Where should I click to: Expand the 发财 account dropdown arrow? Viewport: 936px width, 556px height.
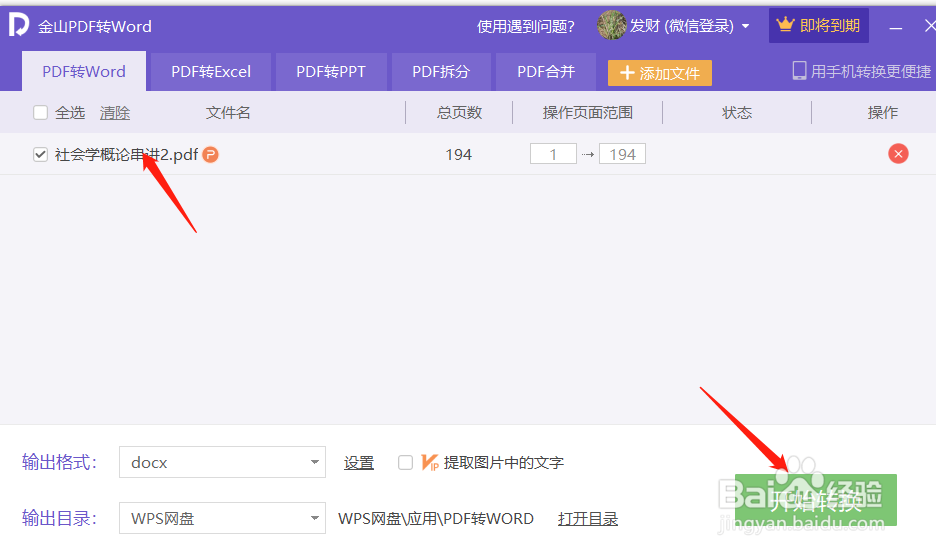tap(745, 26)
